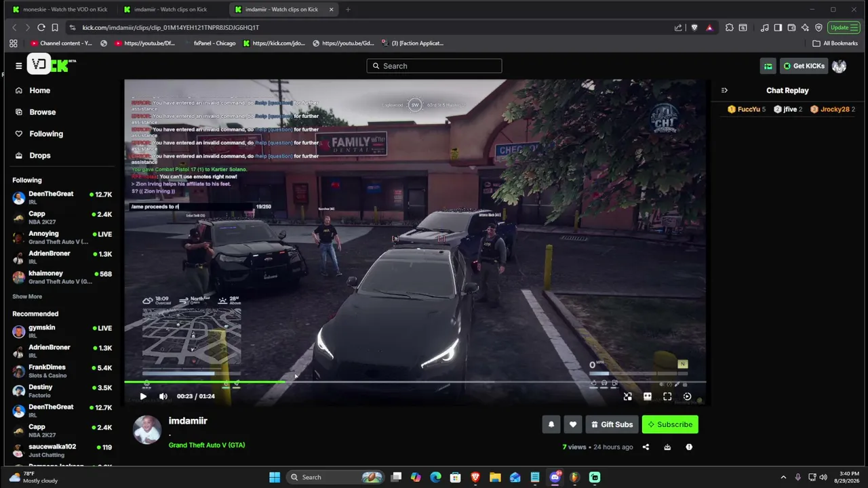
Task: Open the Windows Start menu
Action: [x=275, y=477]
